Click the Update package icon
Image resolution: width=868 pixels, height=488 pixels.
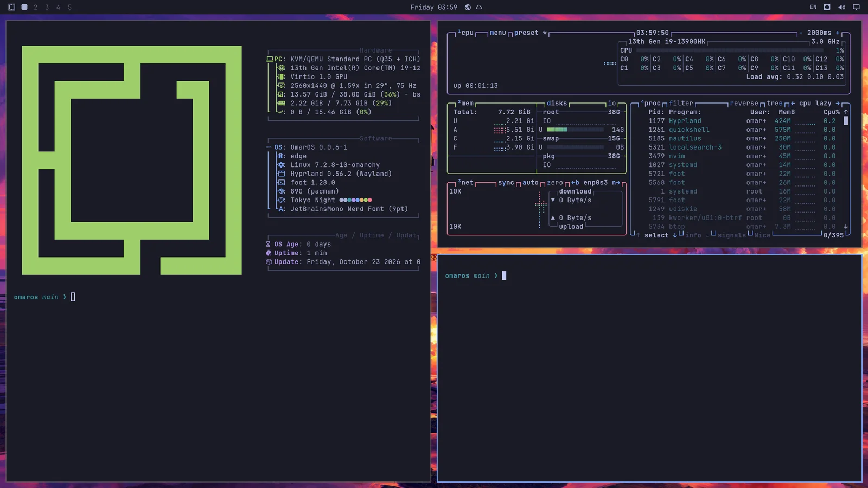[268, 261]
